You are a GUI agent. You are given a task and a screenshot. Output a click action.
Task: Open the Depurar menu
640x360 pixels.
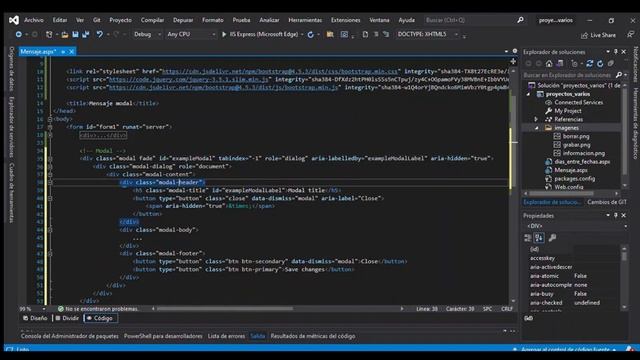click(x=183, y=20)
